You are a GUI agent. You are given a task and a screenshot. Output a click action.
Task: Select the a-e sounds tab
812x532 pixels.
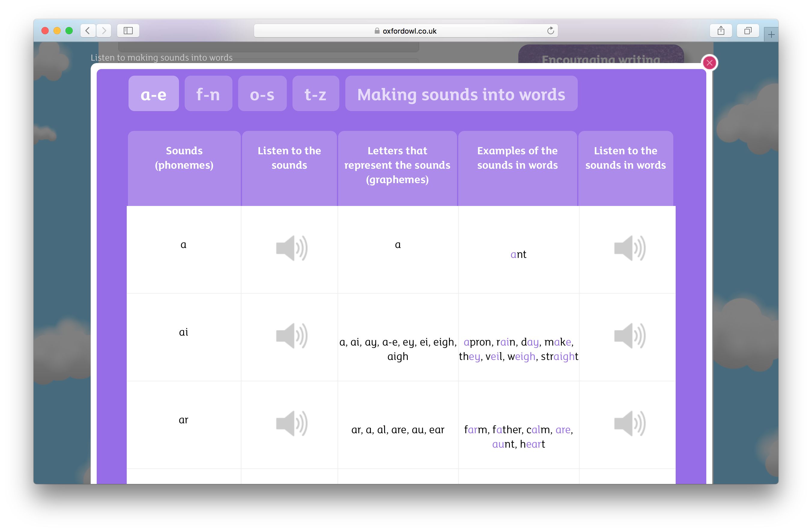[x=153, y=94]
